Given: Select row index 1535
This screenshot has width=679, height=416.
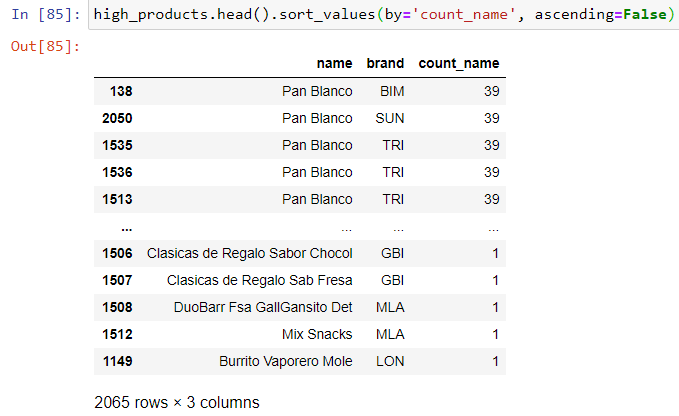Looking at the screenshot, I should click(x=117, y=145).
